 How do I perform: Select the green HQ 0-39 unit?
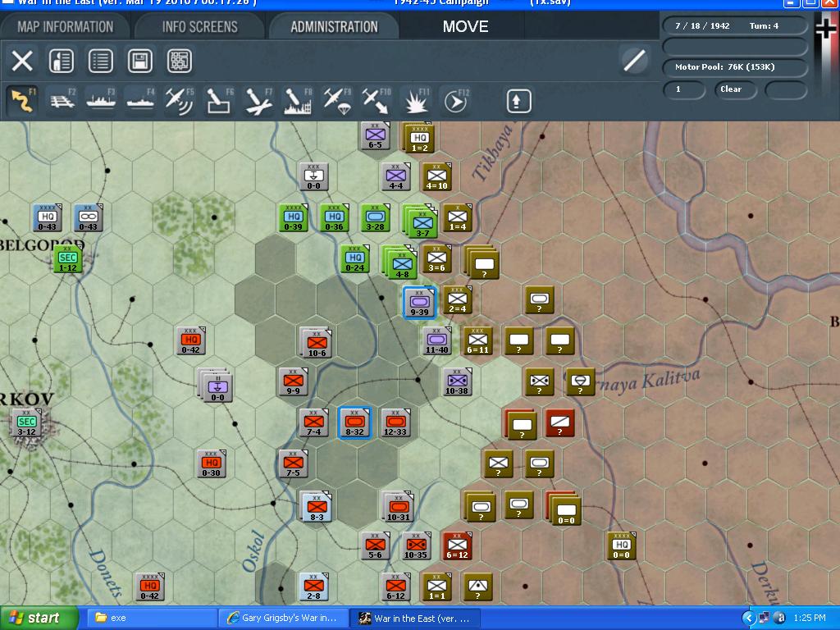coord(293,217)
